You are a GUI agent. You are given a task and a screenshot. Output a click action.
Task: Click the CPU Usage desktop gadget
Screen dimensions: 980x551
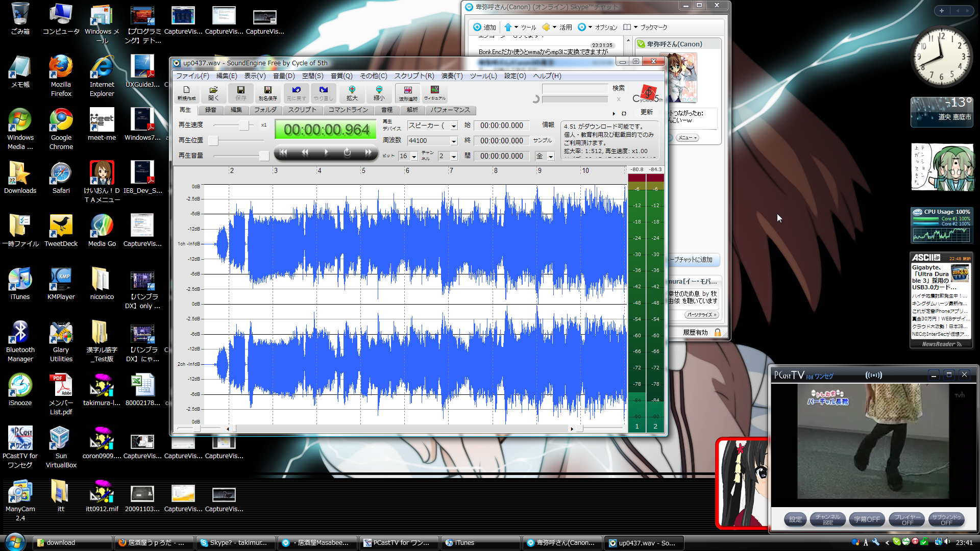[942, 225]
